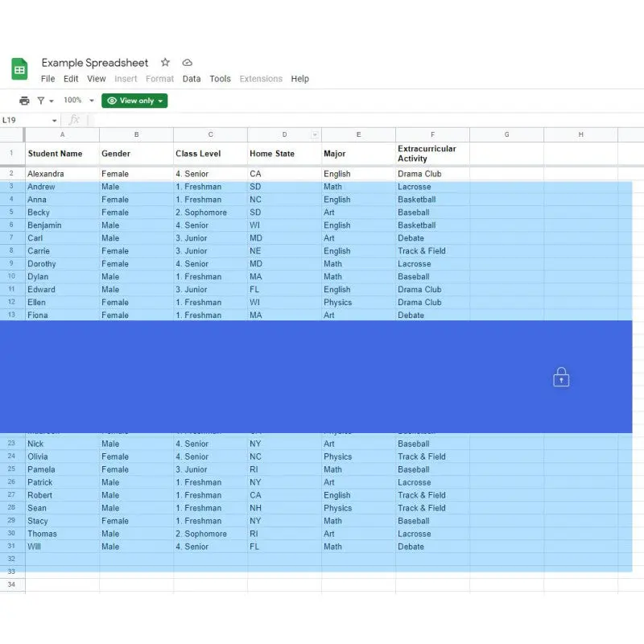Open the Tools menu
Image resolution: width=644 pixels, height=644 pixels.
coord(220,79)
